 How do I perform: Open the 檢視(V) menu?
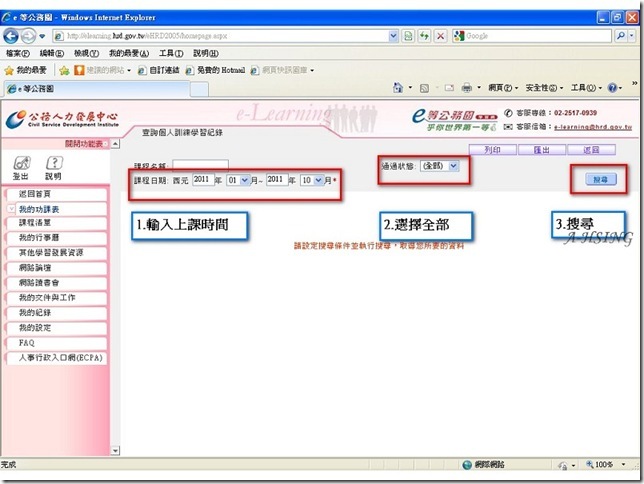[86, 53]
